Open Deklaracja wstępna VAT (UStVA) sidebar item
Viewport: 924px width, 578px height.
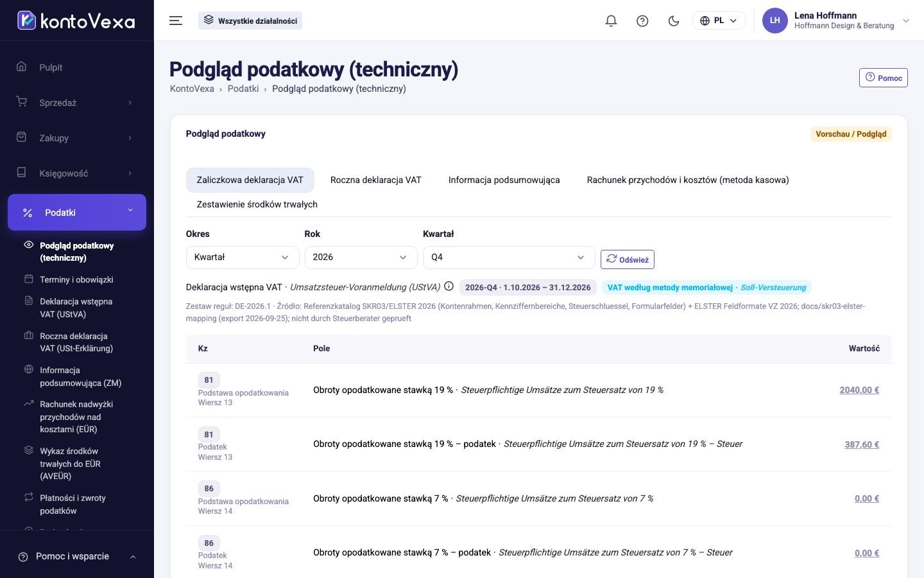point(76,308)
